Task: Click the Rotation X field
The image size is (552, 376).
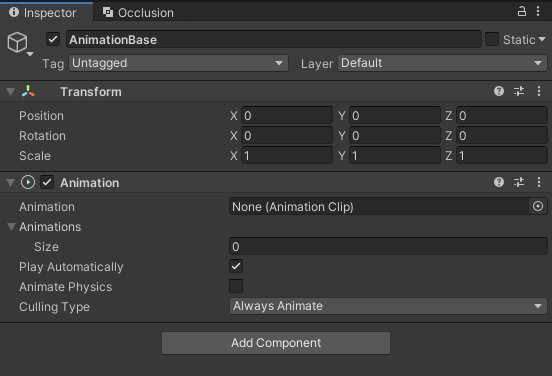Action: (x=287, y=136)
